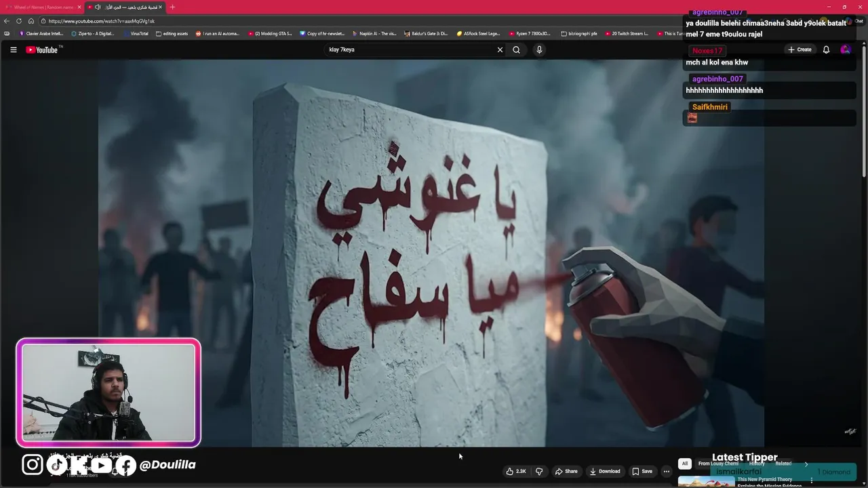
Task: Open 'Copy of hr-newslet...' bookmark
Action: (322, 33)
